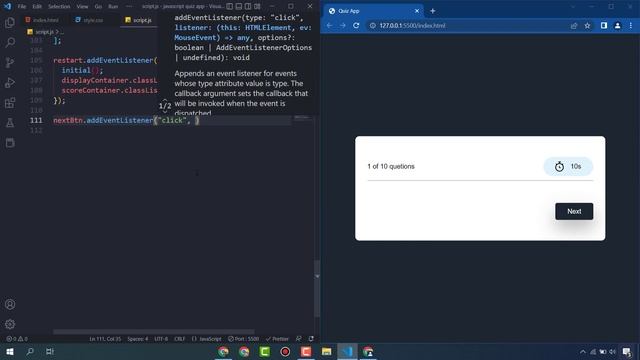This screenshot has height=360, width=640.
Task: Open the Run and Debug view
Action: tap(10, 82)
